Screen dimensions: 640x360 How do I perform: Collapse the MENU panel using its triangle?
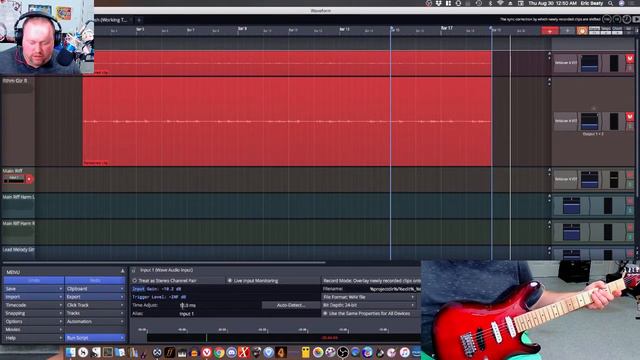pos(122,271)
